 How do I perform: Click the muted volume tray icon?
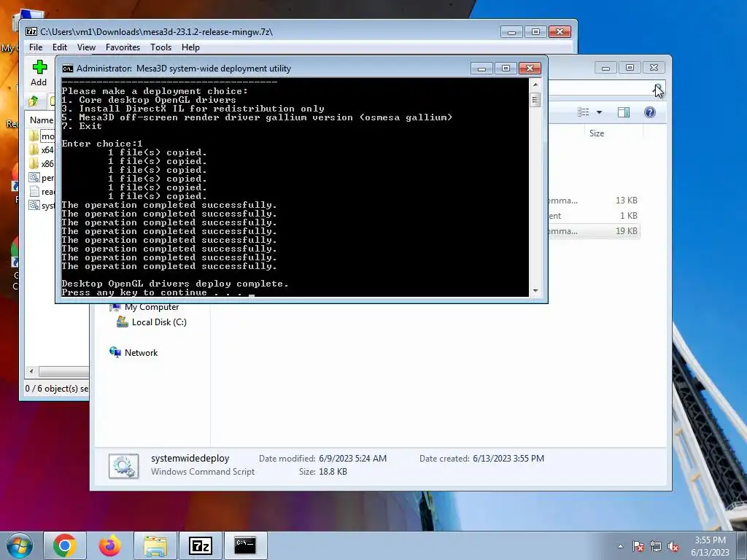coord(673,546)
